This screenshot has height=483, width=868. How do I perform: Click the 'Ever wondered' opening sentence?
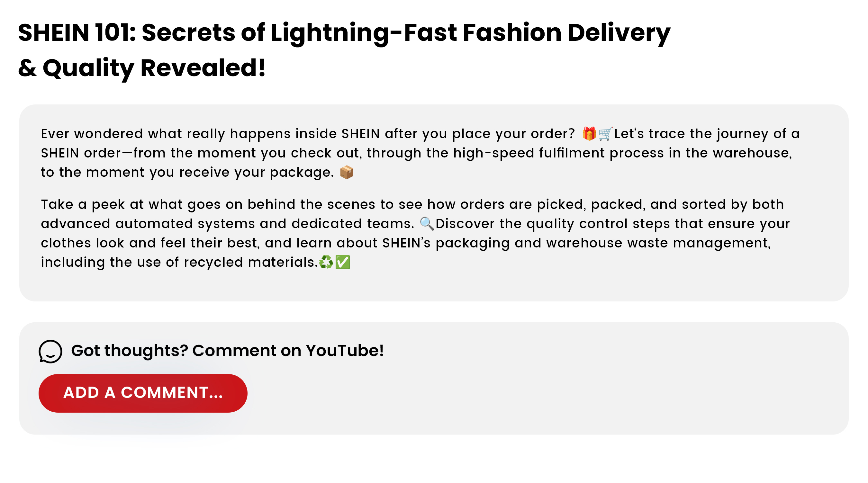(91, 134)
